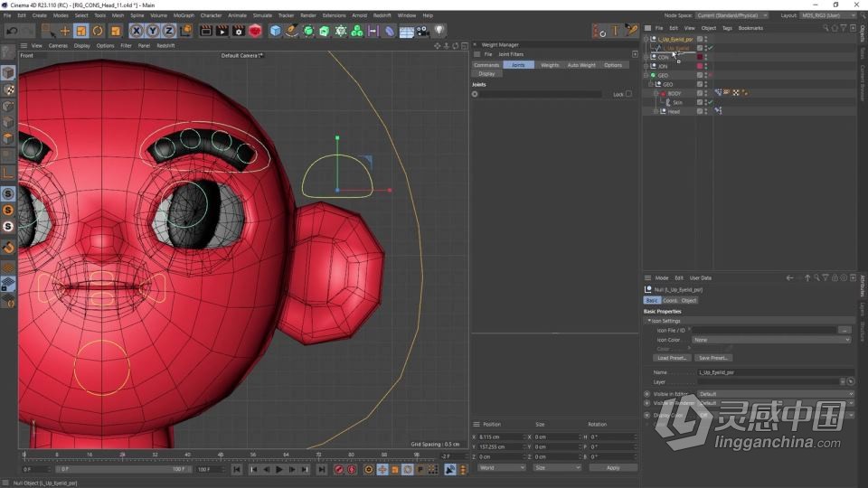Screen dimensions: 868x488
Task: Activate the Rotate tool
Action: point(98,31)
